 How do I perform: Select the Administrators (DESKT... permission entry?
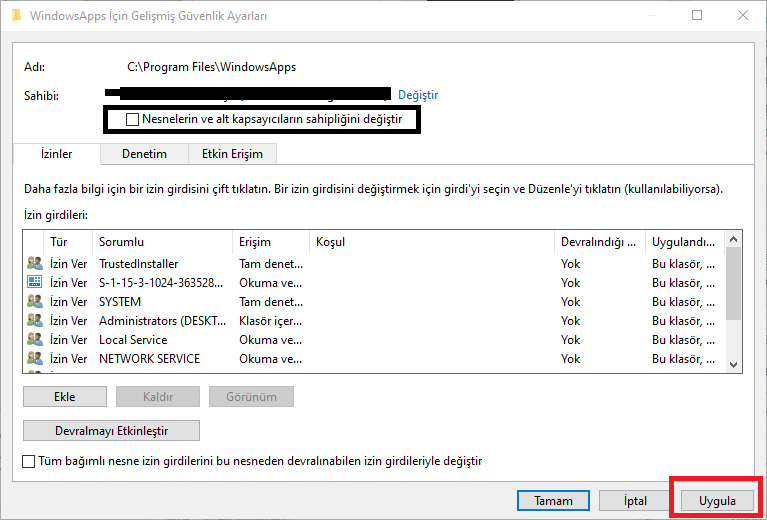(x=374, y=321)
